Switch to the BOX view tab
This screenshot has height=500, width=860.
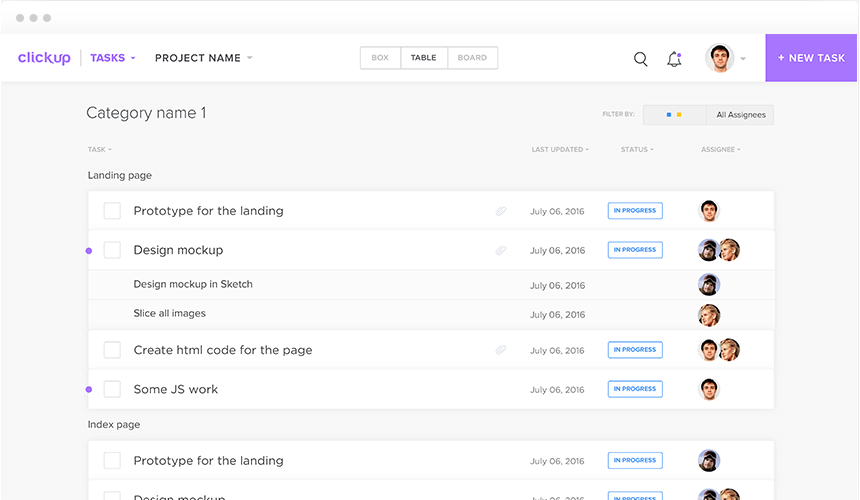point(380,58)
